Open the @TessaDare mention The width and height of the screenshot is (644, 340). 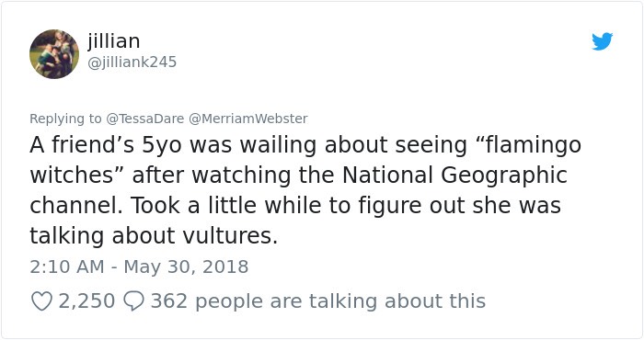(145, 119)
